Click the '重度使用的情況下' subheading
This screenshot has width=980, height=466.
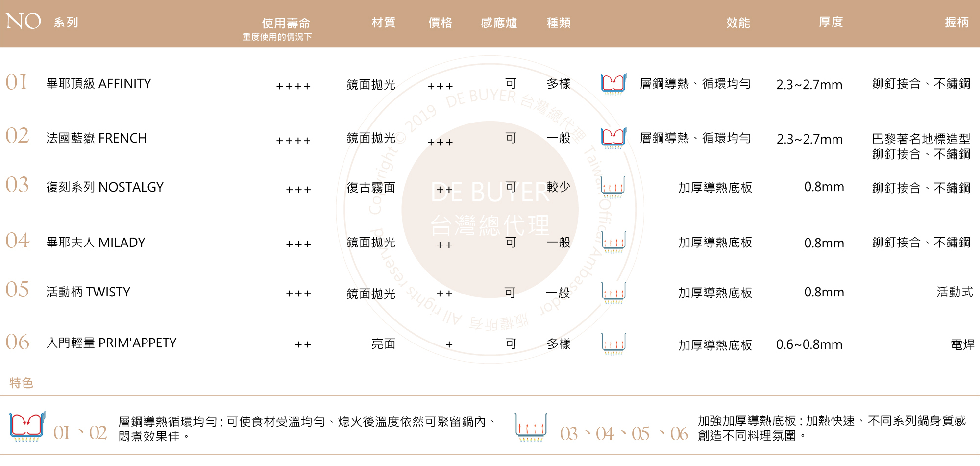277,37
